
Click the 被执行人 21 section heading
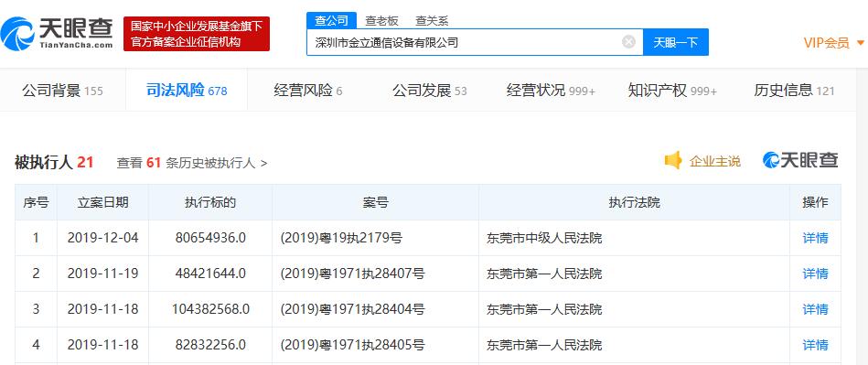(54, 162)
